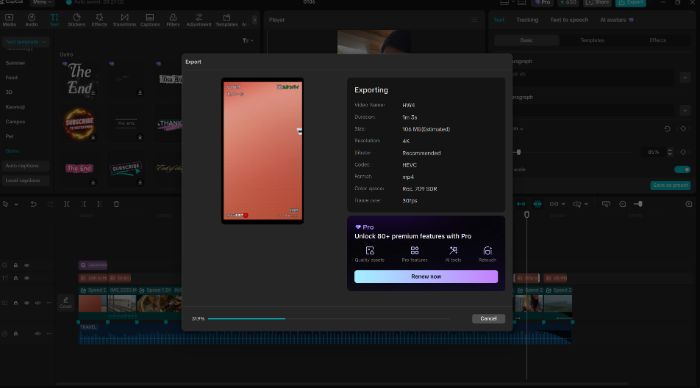This screenshot has height=388, width=700.
Task: Click the Share button in title bar
Action: (x=597, y=3)
